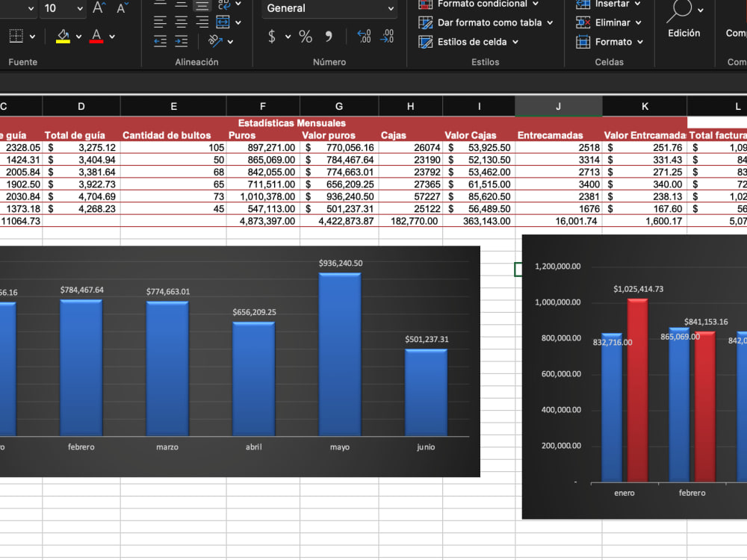747x560 pixels.
Task: Open text orientation dropdown arrow
Action: pyautogui.click(x=231, y=42)
